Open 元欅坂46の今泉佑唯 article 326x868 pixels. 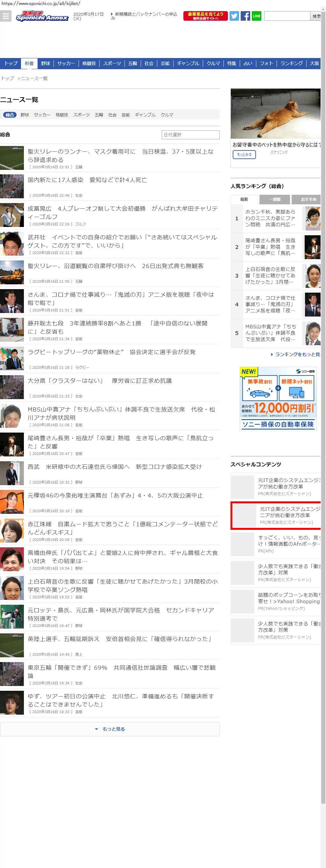115,495
